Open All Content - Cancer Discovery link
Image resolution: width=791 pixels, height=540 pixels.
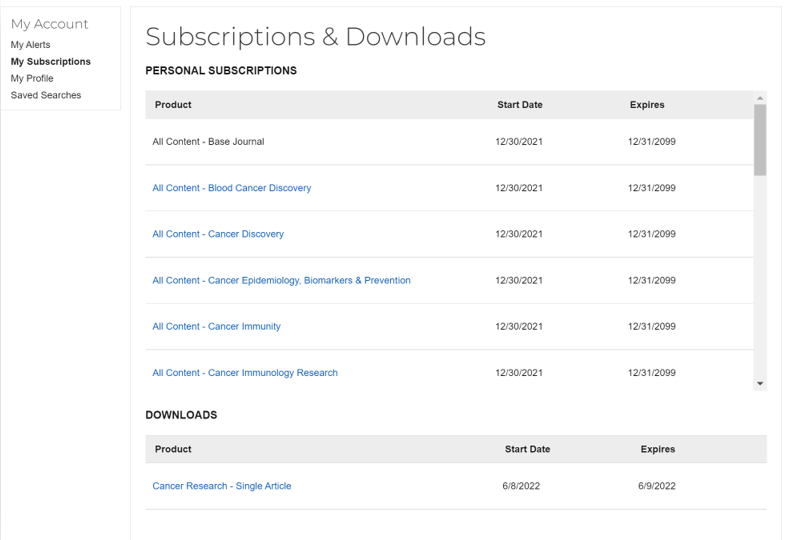click(218, 234)
